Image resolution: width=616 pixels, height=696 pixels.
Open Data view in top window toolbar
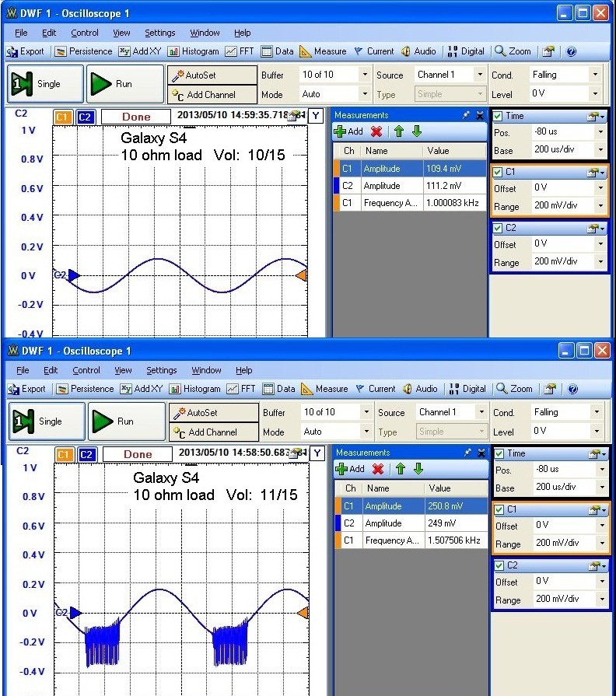[x=278, y=51]
